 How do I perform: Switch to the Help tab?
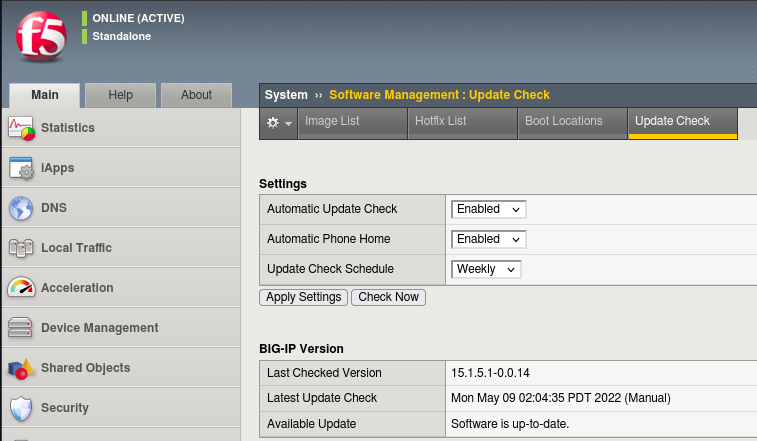(x=120, y=95)
